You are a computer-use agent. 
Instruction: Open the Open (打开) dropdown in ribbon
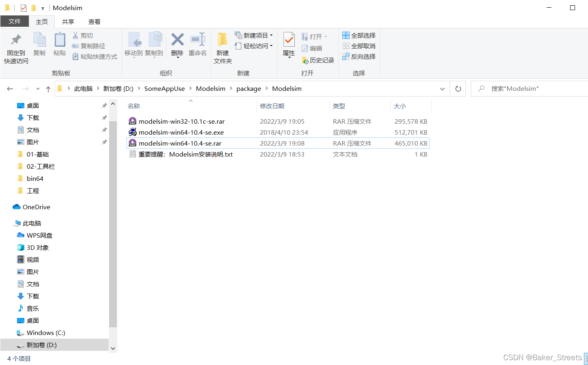tap(314, 36)
